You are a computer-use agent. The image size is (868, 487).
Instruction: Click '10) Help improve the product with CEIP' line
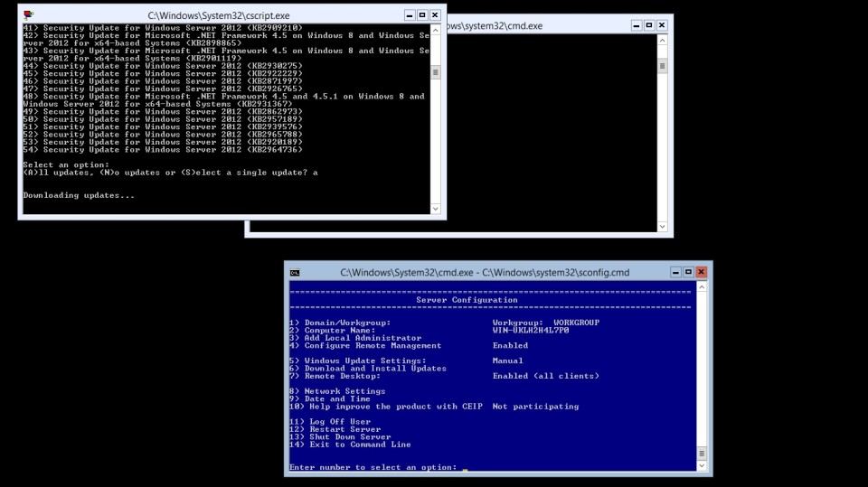click(x=386, y=407)
